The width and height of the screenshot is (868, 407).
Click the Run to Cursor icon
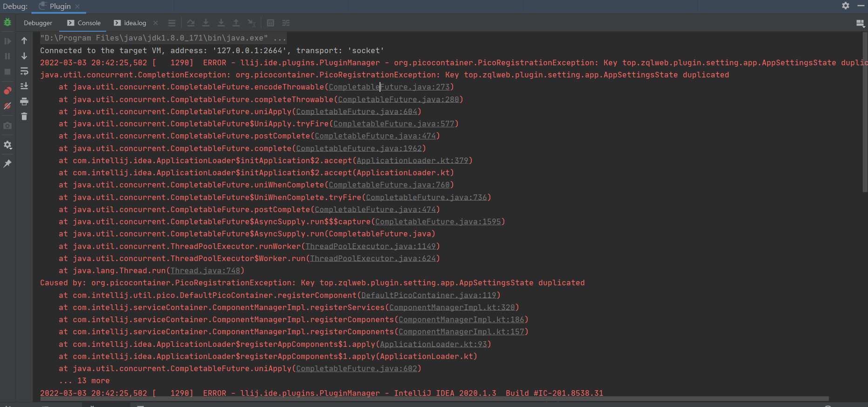251,23
